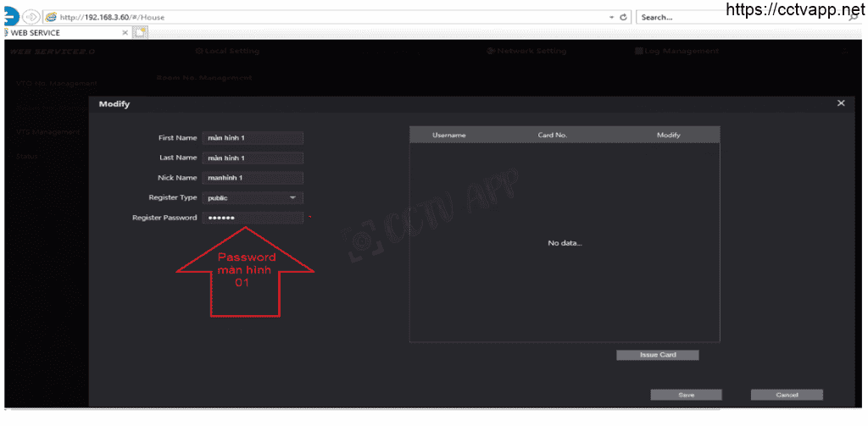Screen dimensions: 868x426
Task: Open the Log Management menu
Action: click(x=676, y=51)
